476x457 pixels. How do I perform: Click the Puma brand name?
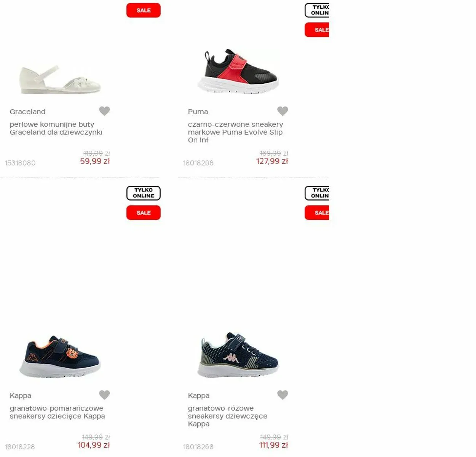tap(198, 111)
